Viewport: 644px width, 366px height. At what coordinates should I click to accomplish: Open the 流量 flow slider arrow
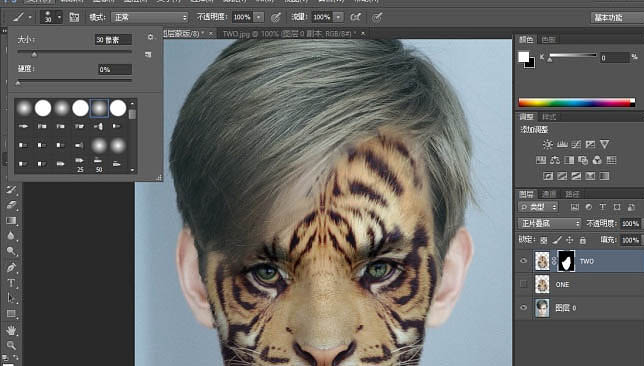(x=338, y=17)
